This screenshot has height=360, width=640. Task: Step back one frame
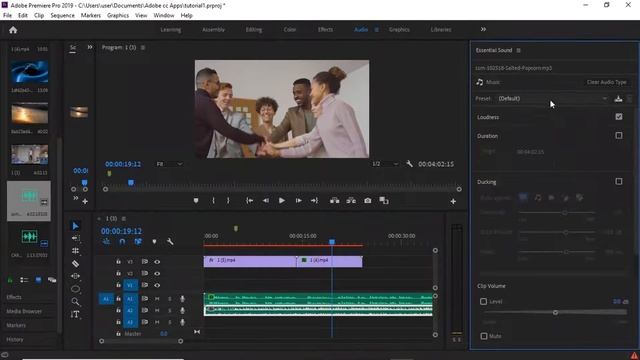coord(266,200)
